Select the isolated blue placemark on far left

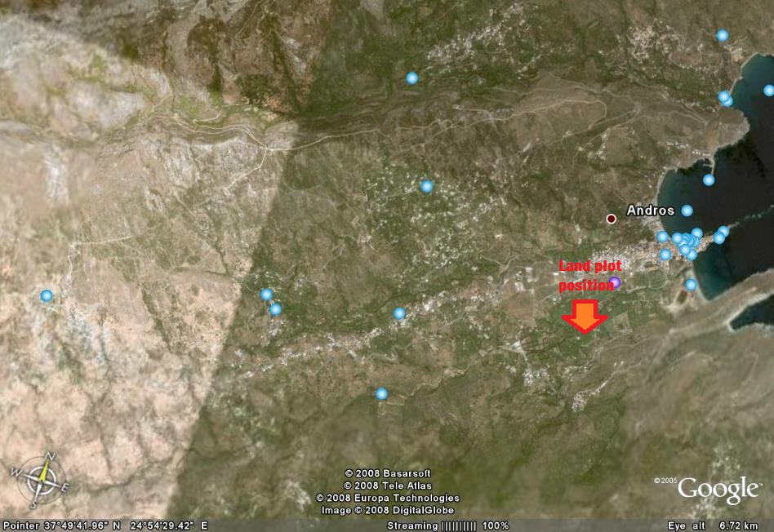click(47, 295)
